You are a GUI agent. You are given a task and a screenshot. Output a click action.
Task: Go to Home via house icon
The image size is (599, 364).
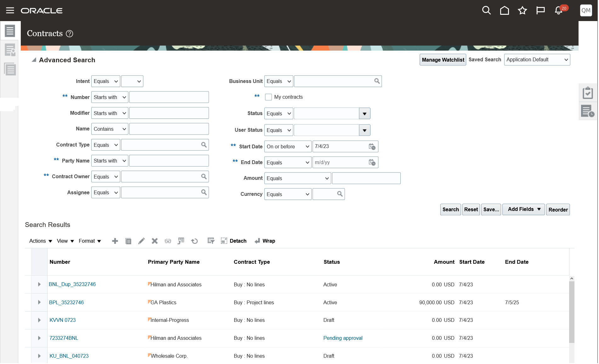[504, 10]
